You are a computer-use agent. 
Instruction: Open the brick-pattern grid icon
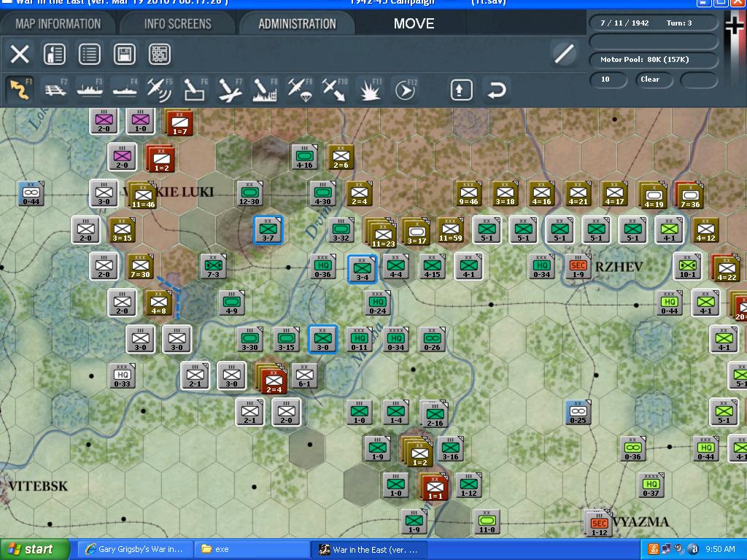(x=160, y=54)
